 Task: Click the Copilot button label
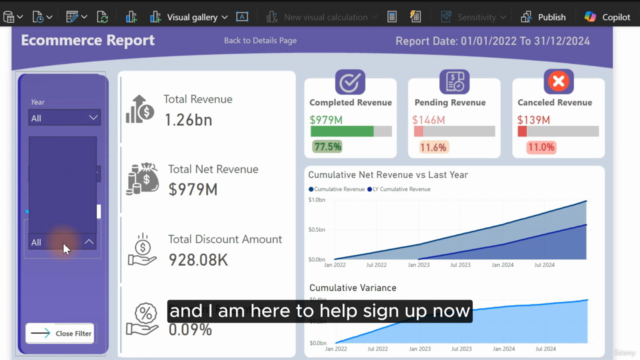pos(616,17)
